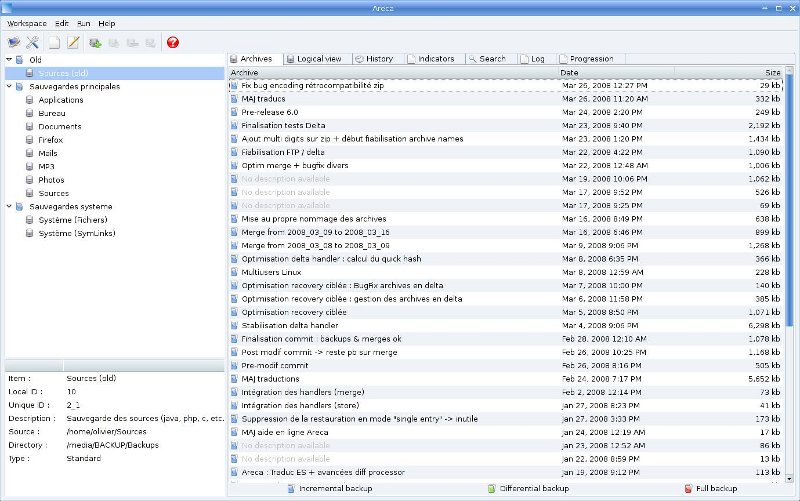Select 'Fix bug encoding rétrocompatibilité zip' archive
The image size is (800, 501).
(x=506, y=85)
